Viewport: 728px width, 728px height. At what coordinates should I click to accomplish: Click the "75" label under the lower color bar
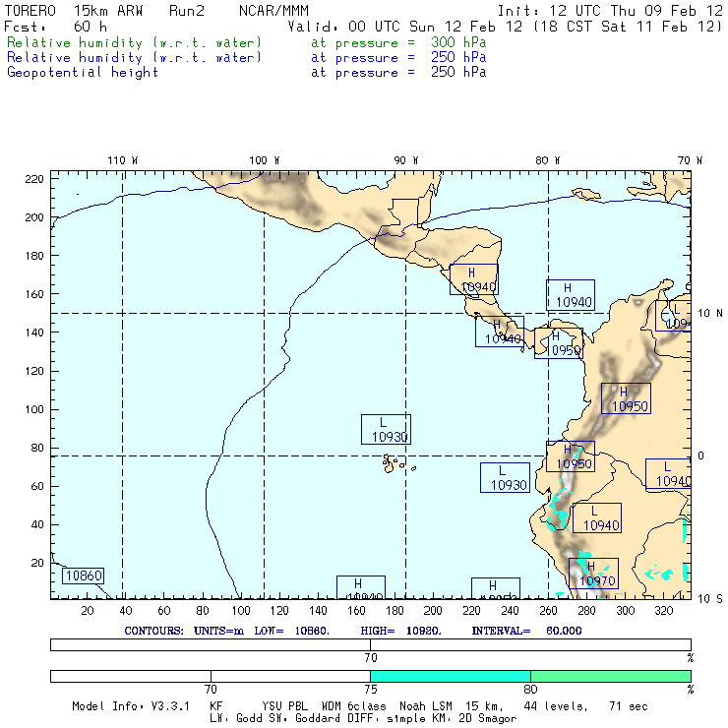(x=371, y=689)
